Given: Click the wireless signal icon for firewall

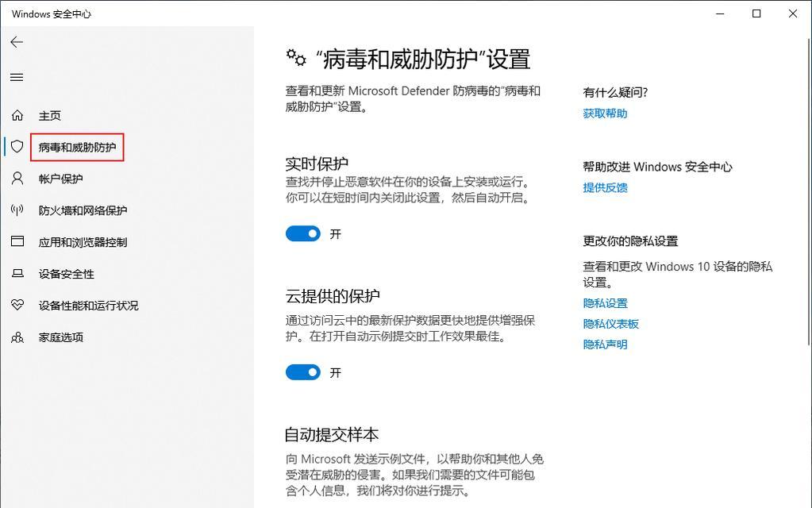Looking at the screenshot, I should tap(17, 210).
